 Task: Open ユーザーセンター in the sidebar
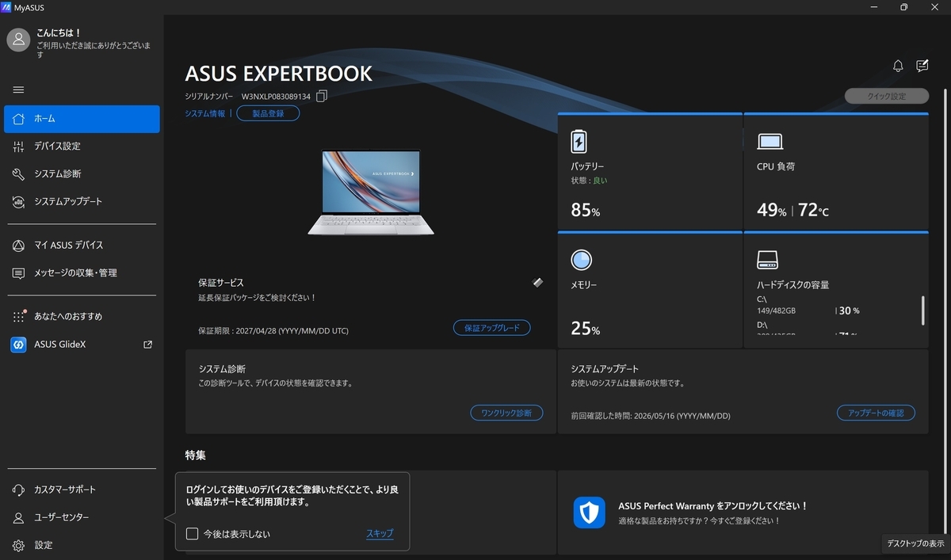point(82,517)
